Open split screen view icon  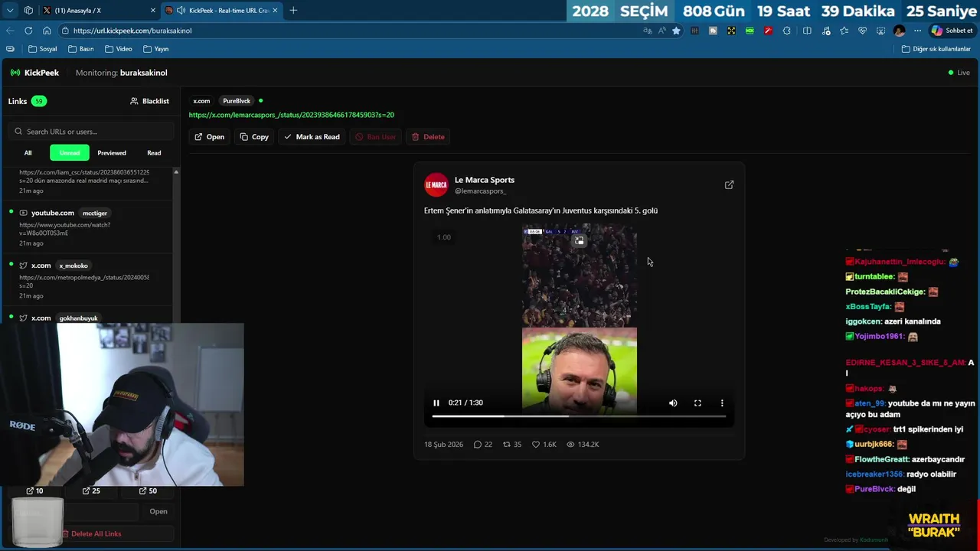(x=807, y=31)
